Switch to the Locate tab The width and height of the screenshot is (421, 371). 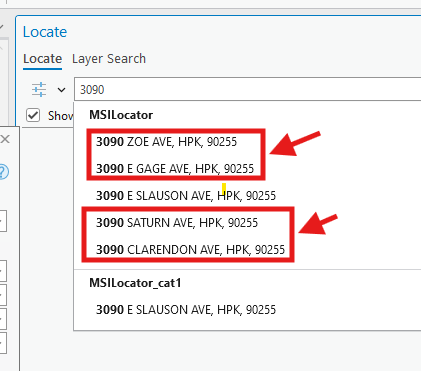(x=43, y=59)
